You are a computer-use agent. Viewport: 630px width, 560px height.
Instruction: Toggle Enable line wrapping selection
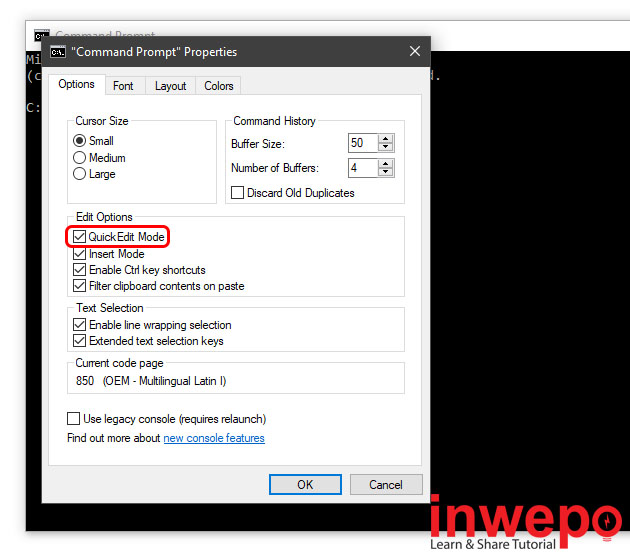pyautogui.click(x=80, y=325)
